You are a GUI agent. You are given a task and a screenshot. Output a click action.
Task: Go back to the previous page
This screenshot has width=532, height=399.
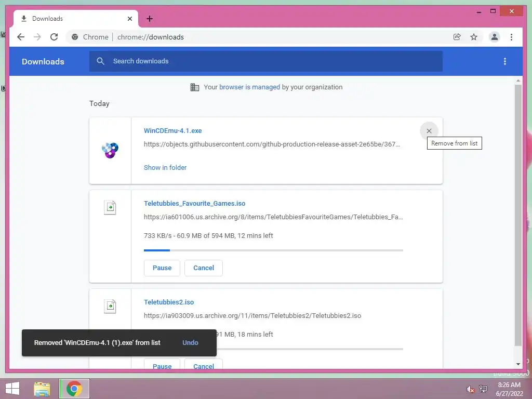click(21, 37)
